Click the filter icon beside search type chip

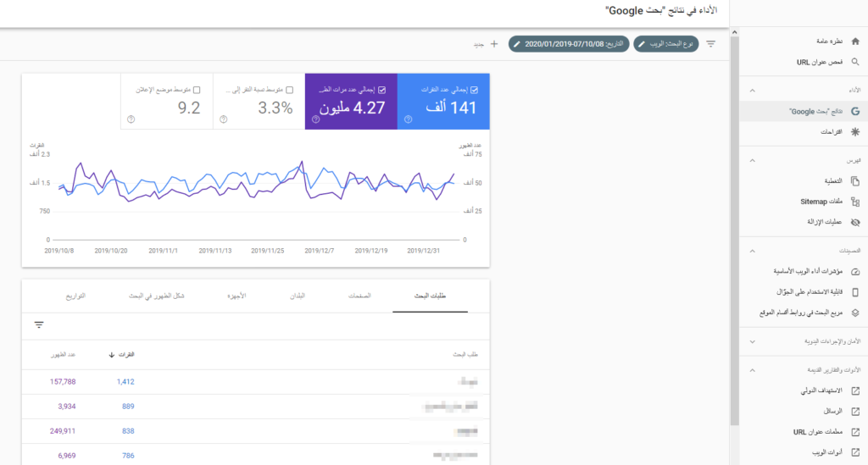click(x=711, y=44)
